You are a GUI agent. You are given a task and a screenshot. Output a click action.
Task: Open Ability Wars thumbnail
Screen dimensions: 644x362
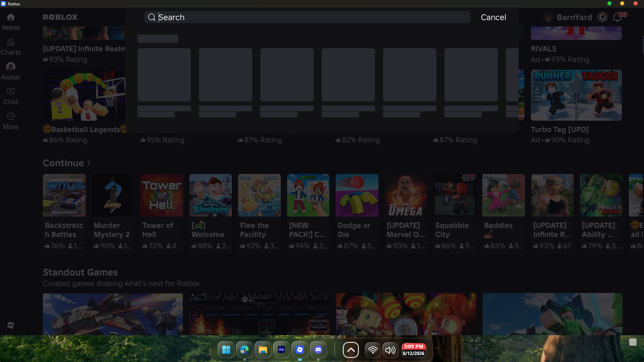[x=601, y=195]
